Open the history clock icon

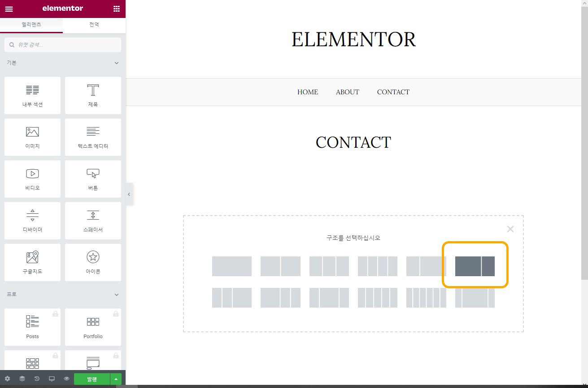[37, 379]
